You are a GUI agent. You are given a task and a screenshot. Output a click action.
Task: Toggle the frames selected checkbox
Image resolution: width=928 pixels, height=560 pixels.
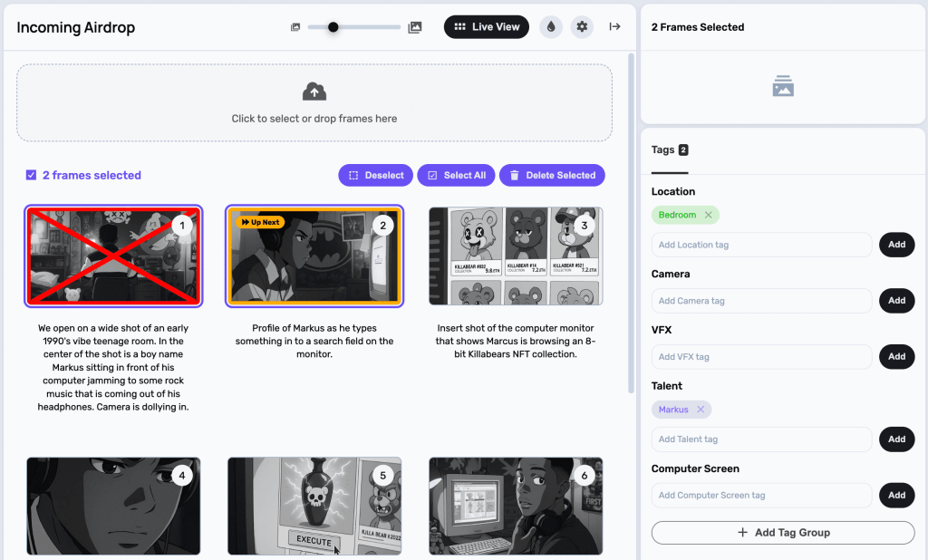(x=31, y=175)
